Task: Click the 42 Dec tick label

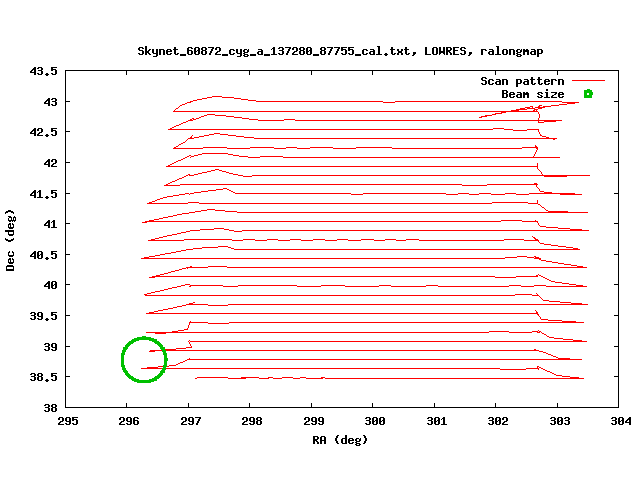Action: tap(51, 163)
